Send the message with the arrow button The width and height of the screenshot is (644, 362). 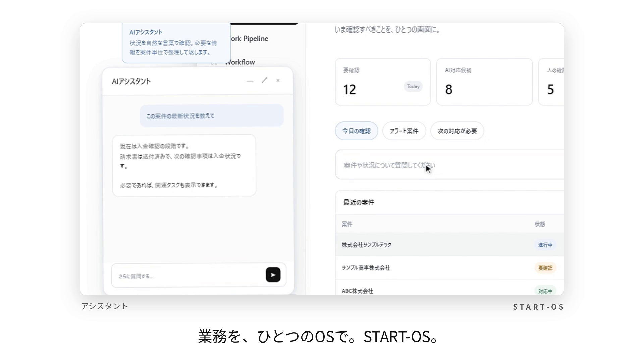pyautogui.click(x=273, y=275)
